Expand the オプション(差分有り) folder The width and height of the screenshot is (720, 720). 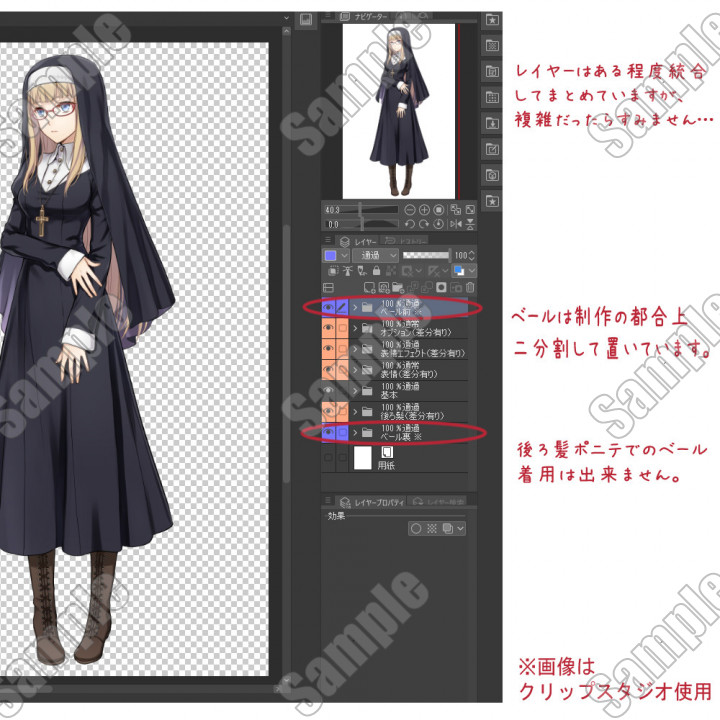click(355, 328)
